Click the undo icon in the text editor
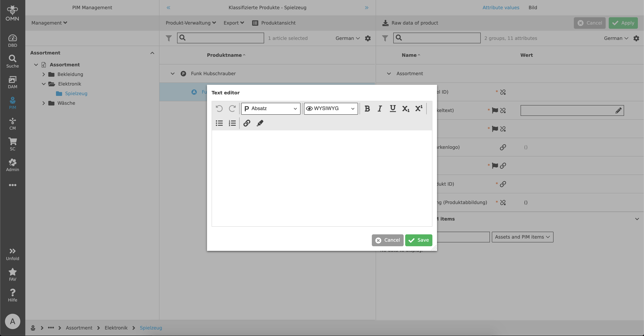This screenshot has height=336, width=644. (x=219, y=108)
